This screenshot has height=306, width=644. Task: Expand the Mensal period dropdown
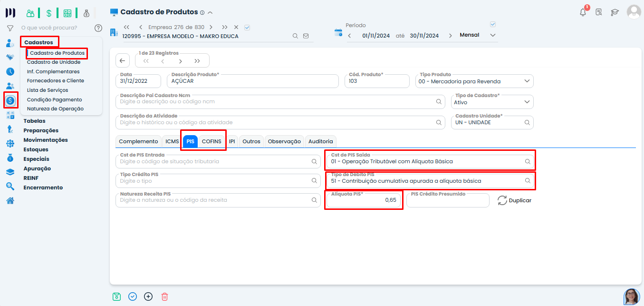493,35
